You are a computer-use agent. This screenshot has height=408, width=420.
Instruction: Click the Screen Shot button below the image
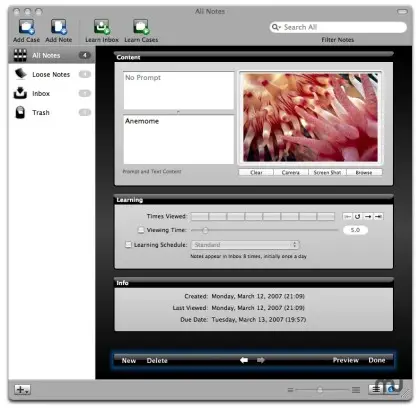click(x=327, y=172)
